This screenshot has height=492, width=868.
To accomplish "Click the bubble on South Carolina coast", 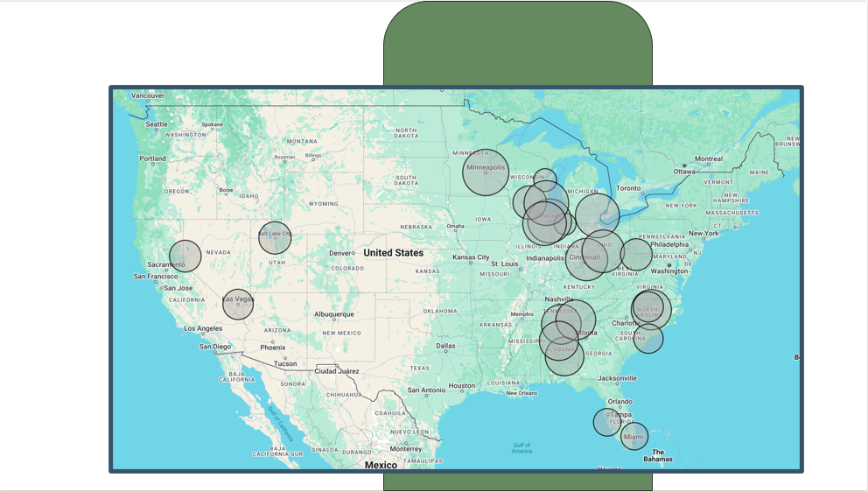I will pyautogui.click(x=648, y=339).
